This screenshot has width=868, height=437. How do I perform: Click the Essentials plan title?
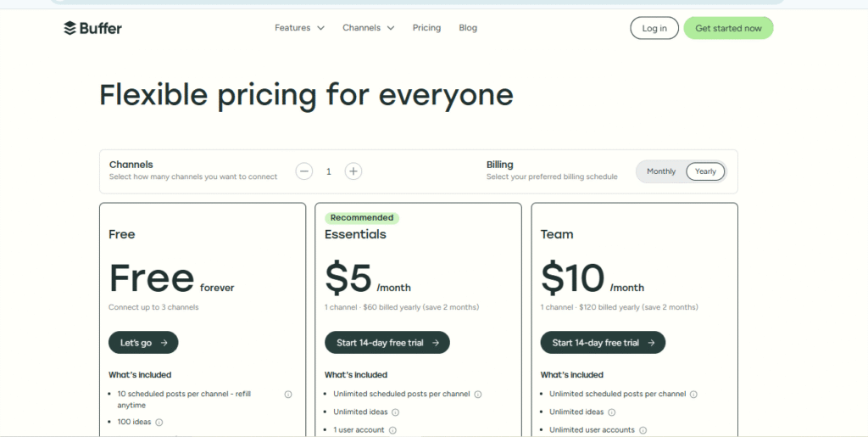click(x=355, y=234)
